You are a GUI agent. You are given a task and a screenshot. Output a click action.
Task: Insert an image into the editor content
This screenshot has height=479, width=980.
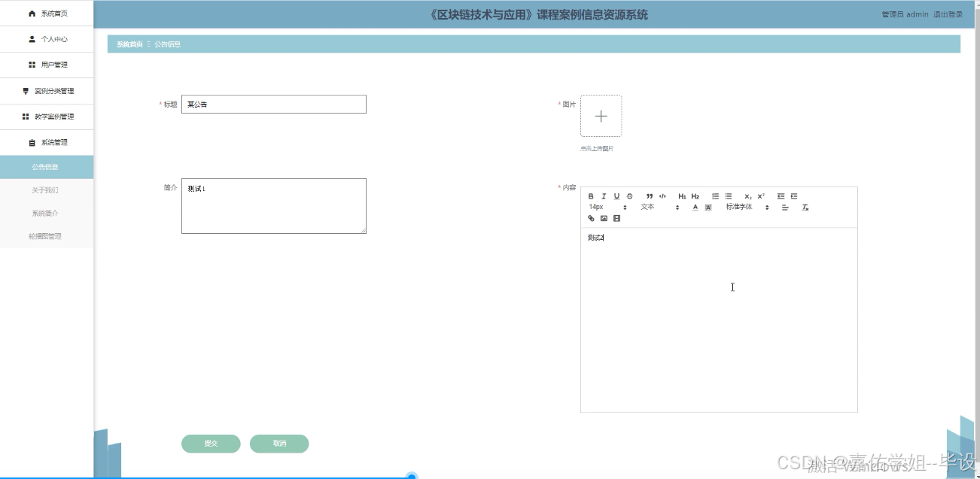coord(604,218)
